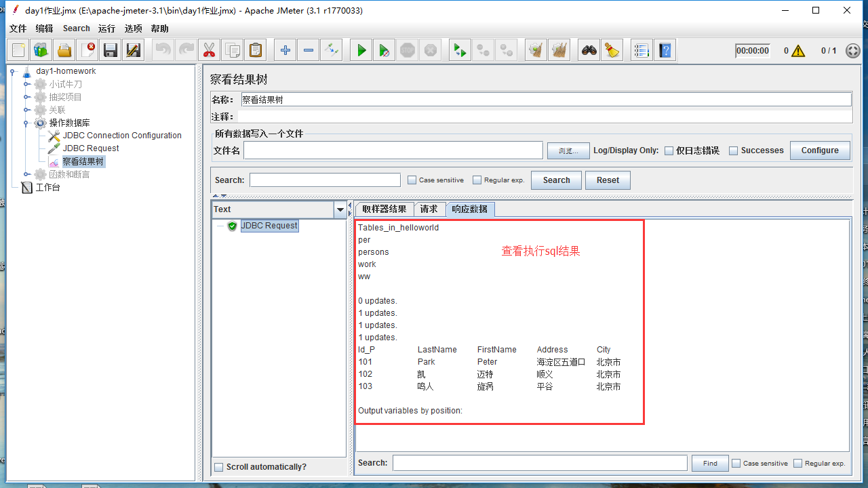Click the green Start run toolbar icon
The width and height of the screenshot is (868, 488).
pyautogui.click(x=361, y=50)
